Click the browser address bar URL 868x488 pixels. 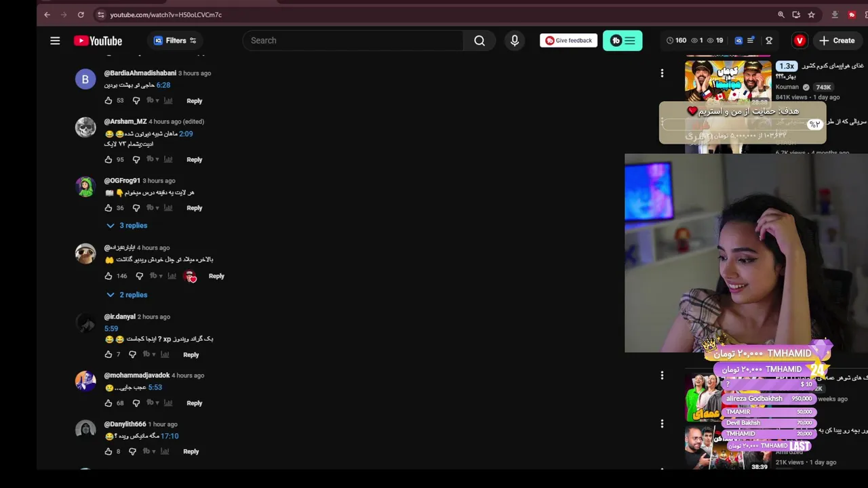click(165, 15)
